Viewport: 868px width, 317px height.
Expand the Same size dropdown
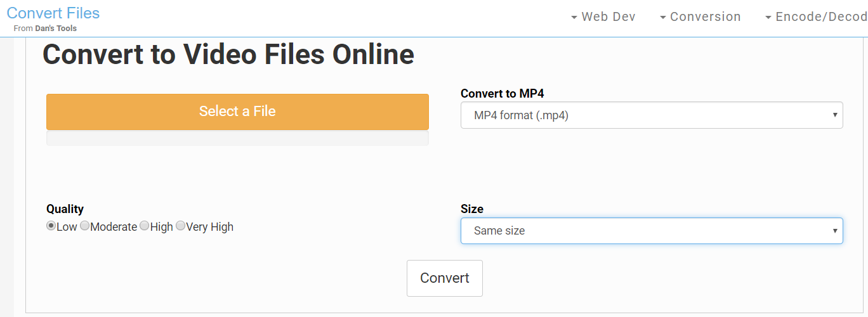pyautogui.click(x=651, y=231)
